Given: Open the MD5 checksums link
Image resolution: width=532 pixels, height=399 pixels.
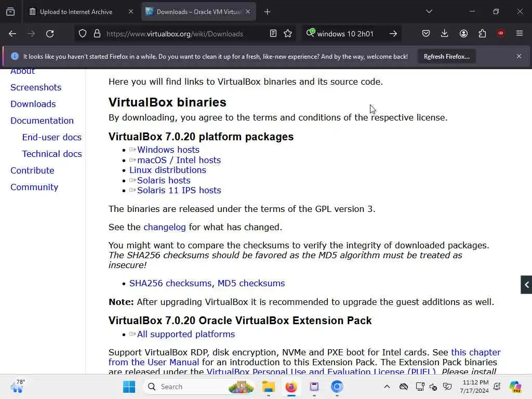Looking at the screenshot, I should click(x=251, y=283).
